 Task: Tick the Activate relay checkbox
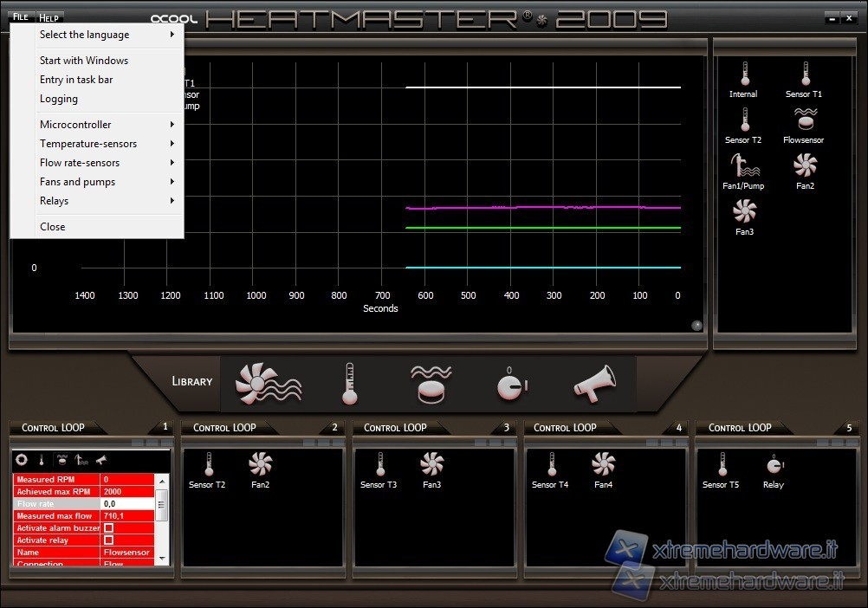tap(108, 540)
